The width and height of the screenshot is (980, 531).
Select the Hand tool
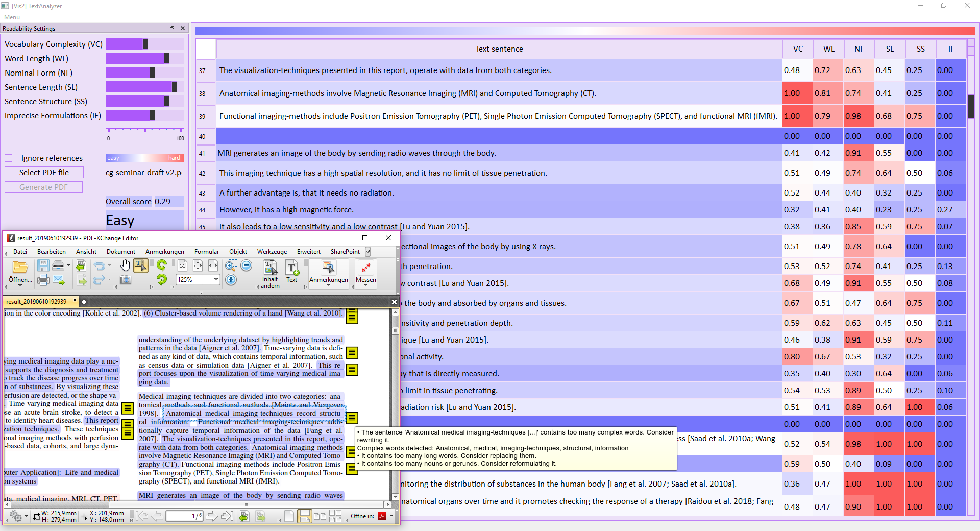(125, 265)
